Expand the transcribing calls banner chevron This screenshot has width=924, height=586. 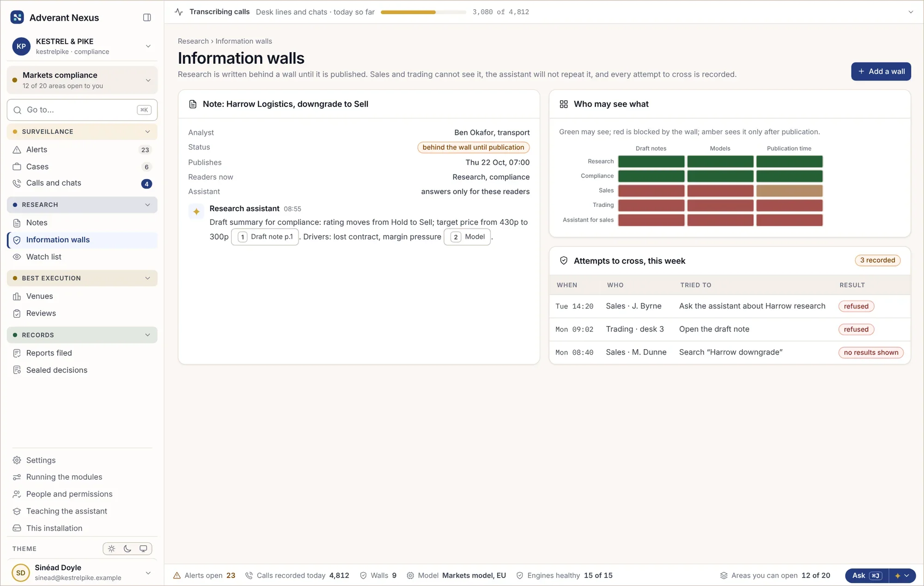(911, 12)
